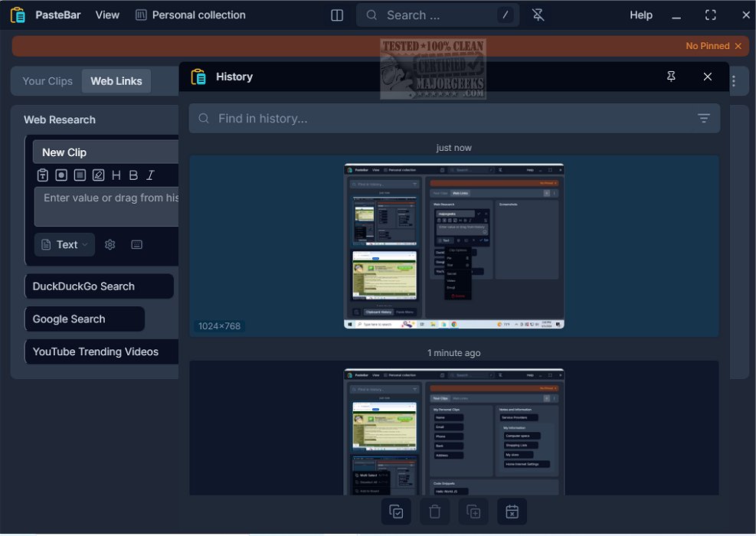The height and width of the screenshot is (536, 756).
Task: Click the edit pencil icon in clip toolbar
Action: coord(98,175)
